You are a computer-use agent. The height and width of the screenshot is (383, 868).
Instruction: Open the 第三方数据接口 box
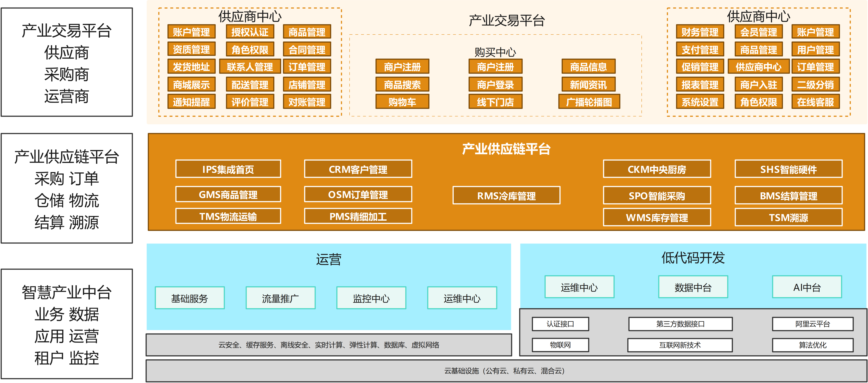(680, 324)
